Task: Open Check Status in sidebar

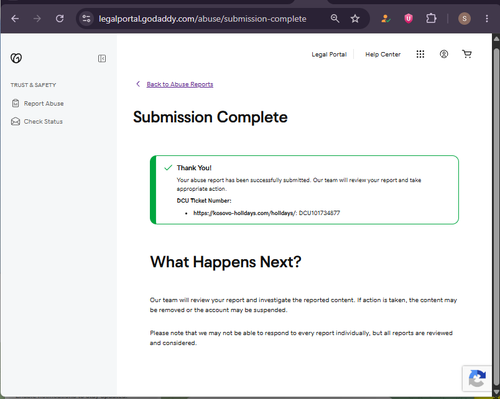Action: (43, 122)
